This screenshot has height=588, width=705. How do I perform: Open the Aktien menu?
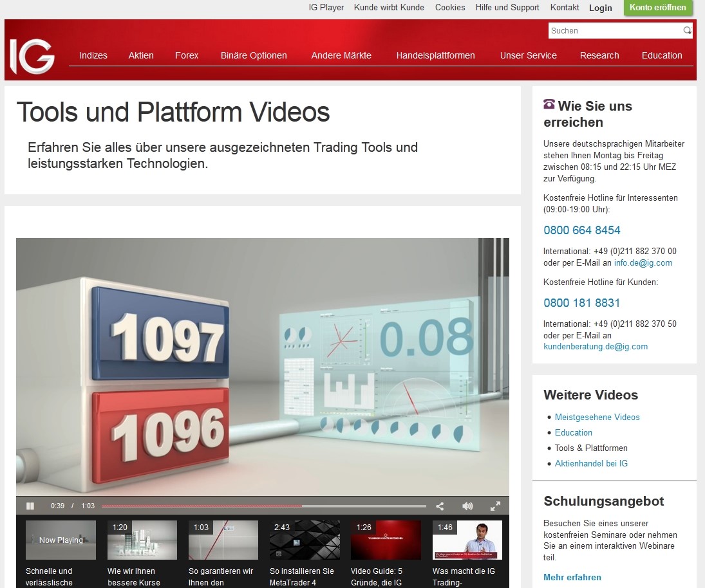point(141,55)
